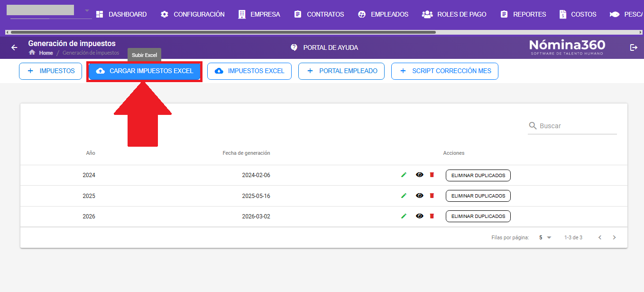Open the COSTOS menu
The image size is (644, 292).
pos(578,14)
